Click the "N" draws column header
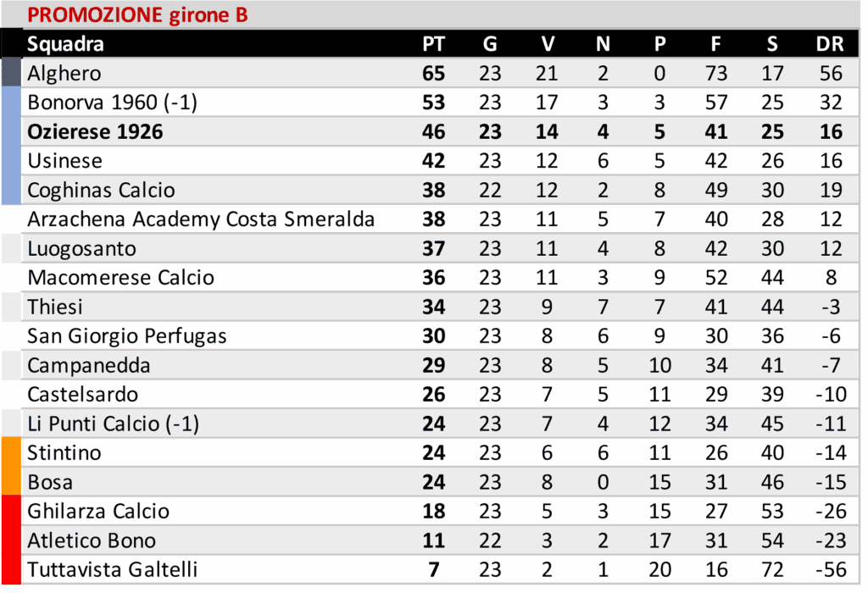Image resolution: width=868 pixels, height=593 pixels. point(603,44)
